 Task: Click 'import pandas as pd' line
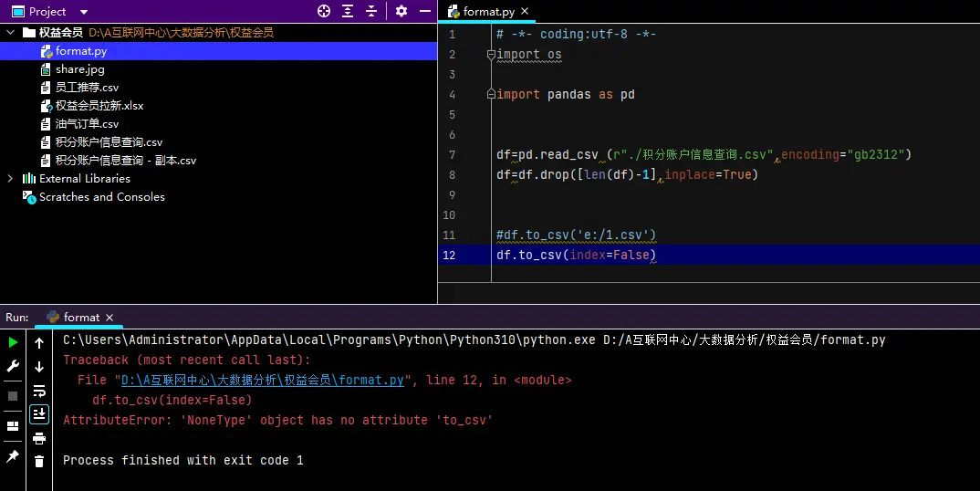pos(566,94)
